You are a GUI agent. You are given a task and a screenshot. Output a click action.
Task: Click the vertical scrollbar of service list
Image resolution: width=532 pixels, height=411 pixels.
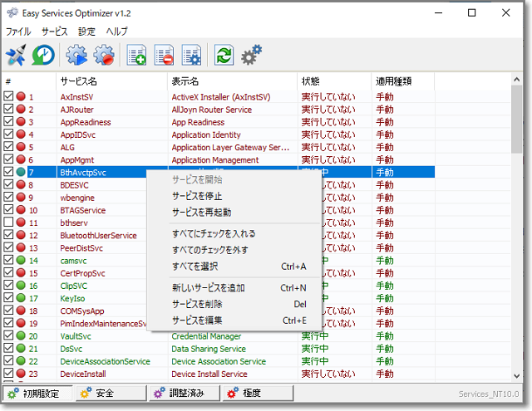(x=517, y=249)
